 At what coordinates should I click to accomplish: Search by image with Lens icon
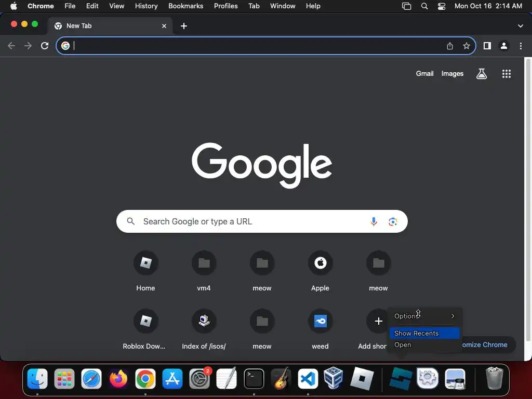point(393,221)
